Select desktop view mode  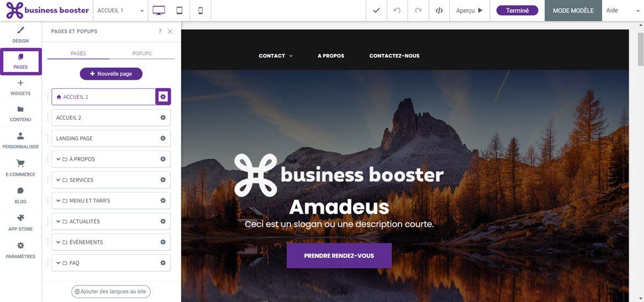(158, 10)
